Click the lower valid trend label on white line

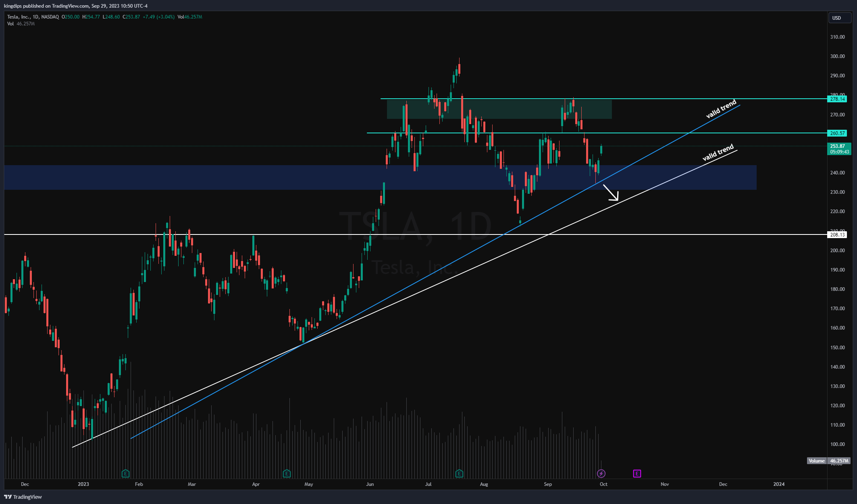coord(718,153)
